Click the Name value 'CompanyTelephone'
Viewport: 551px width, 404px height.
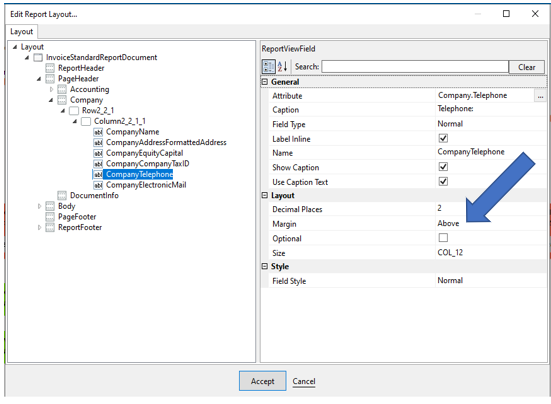tap(471, 152)
